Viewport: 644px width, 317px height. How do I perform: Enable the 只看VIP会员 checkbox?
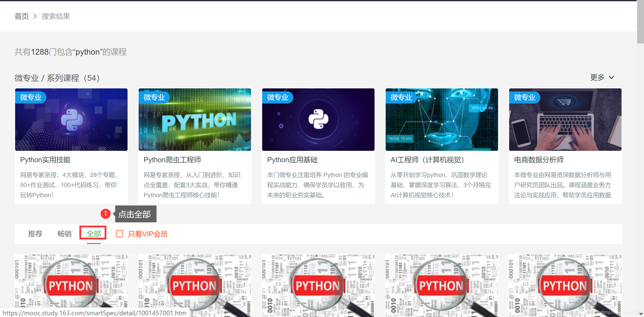[x=119, y=234]
